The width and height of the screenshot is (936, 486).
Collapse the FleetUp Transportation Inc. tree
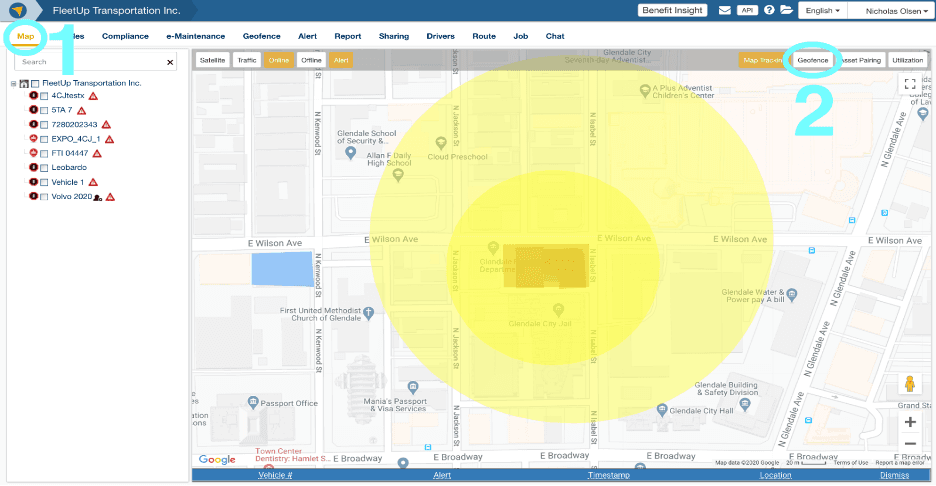click(x=13, y=83)
